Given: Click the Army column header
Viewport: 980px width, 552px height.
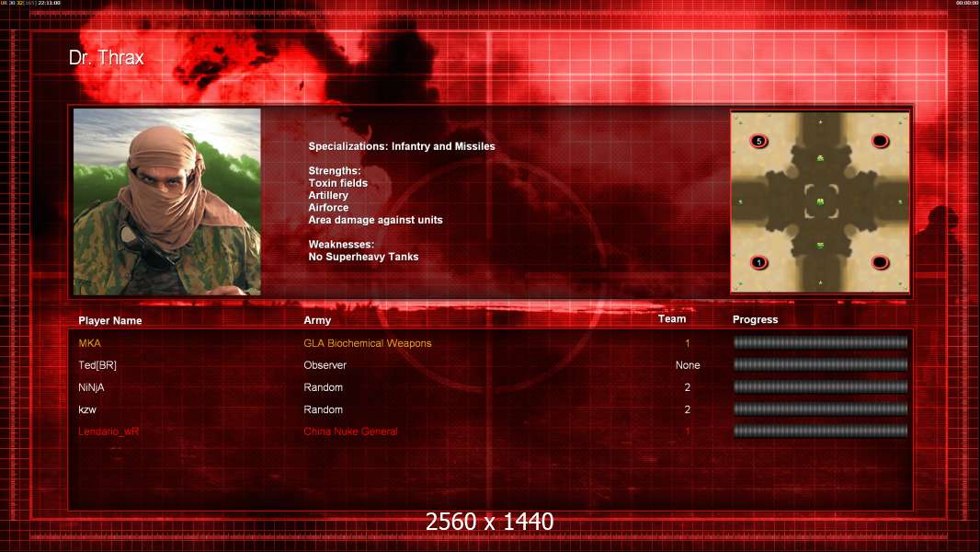Looking at the screenshot, I should (x=317, y=320).
